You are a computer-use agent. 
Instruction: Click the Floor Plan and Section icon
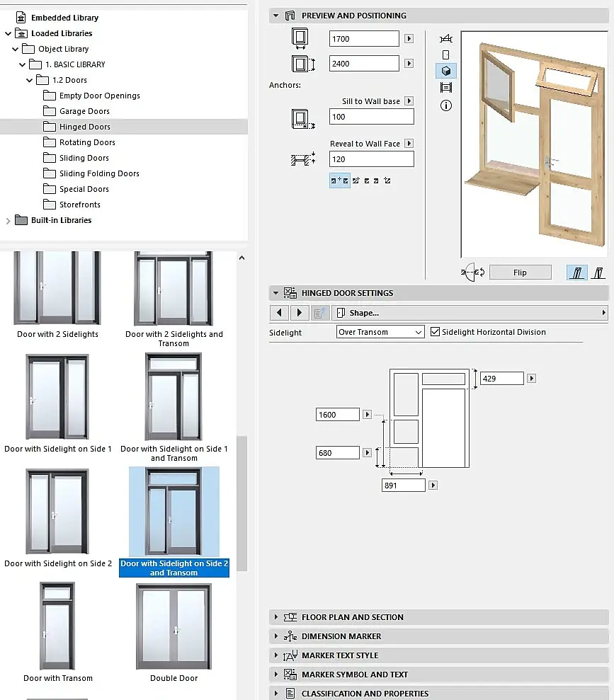[x=290, y=617]
